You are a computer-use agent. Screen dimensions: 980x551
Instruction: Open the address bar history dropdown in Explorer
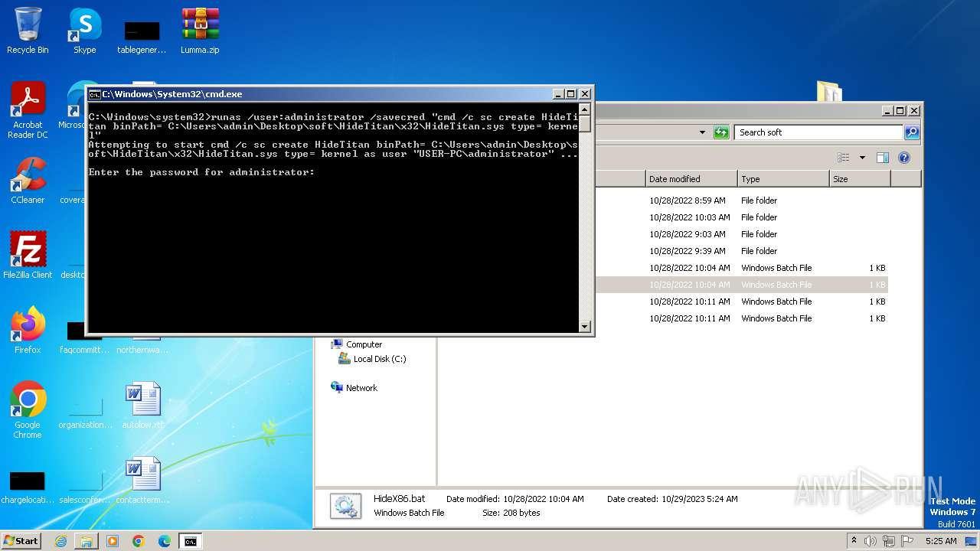[x=702, y=132]
